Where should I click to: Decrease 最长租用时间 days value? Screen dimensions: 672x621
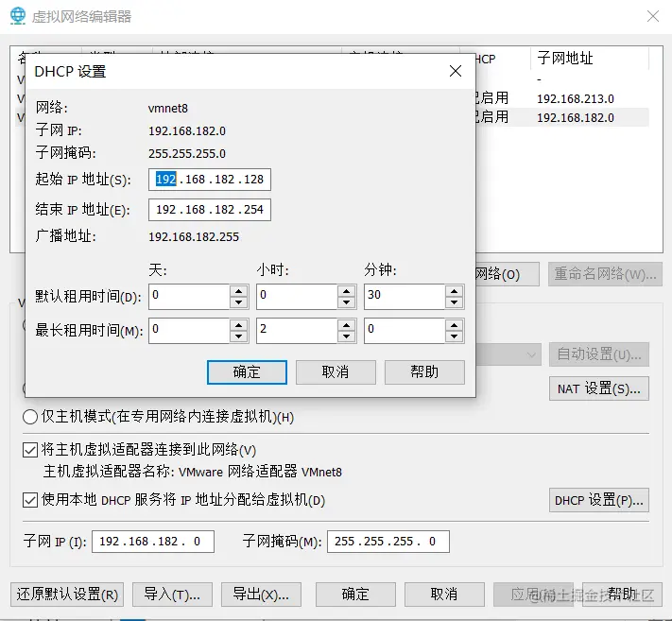tap(239, 336)
